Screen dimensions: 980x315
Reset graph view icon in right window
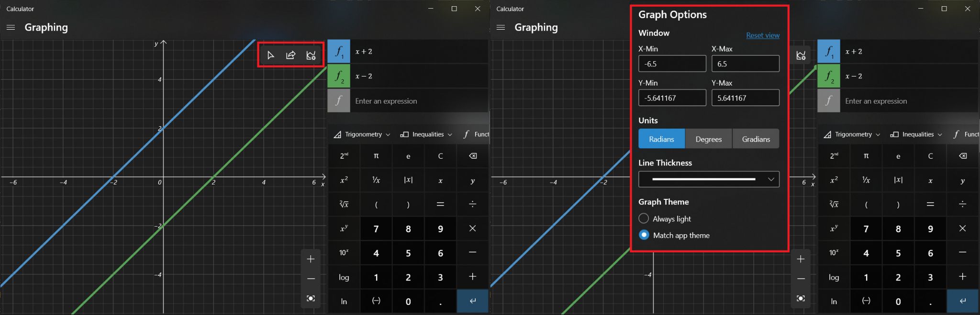(x=801, y=298)
